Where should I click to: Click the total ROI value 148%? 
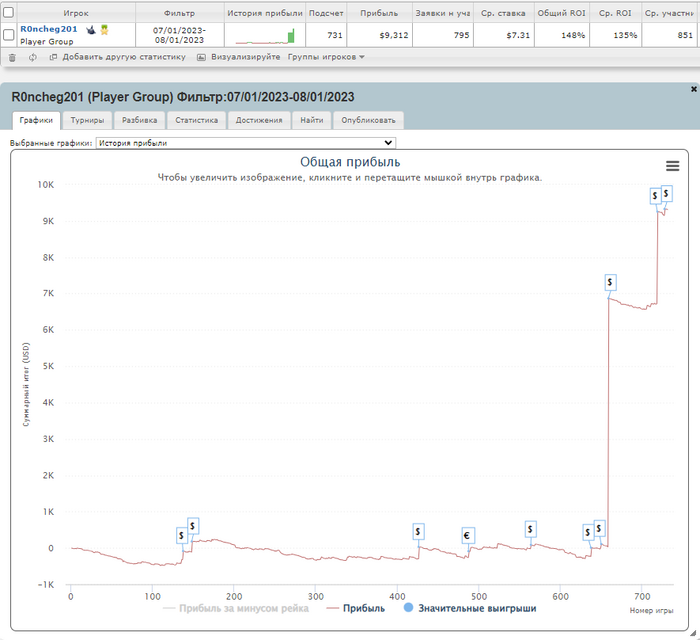573,35
